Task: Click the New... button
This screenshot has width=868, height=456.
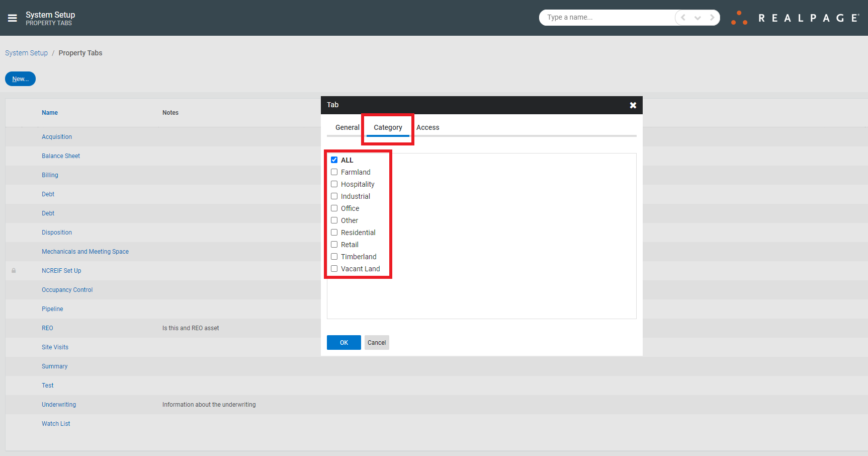Action: coord(21,79)
